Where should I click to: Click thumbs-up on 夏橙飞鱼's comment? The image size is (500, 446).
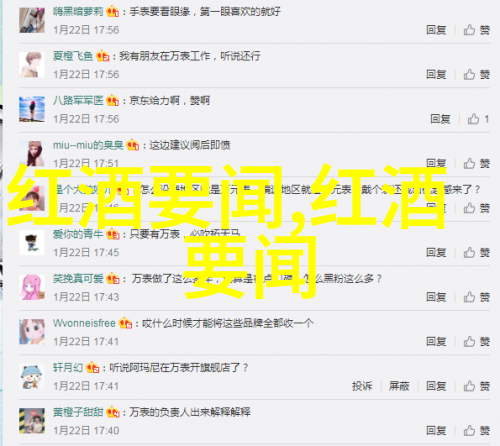click(476, 74)
